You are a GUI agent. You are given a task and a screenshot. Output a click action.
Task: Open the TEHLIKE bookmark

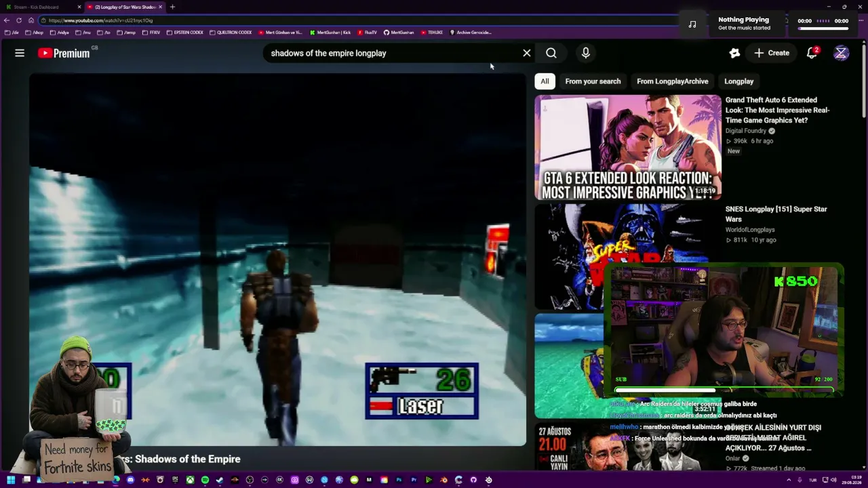pyautogui.click(x=432, y=33)
